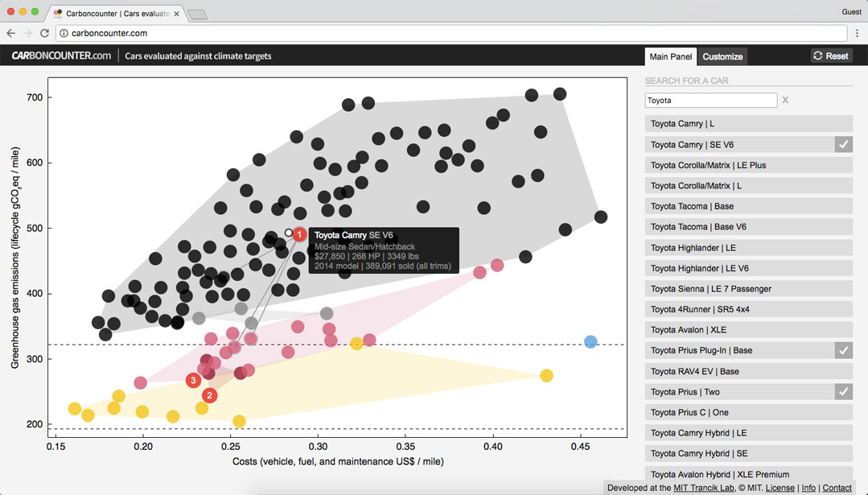The height and width of the screenshot is (495, 868).
Task: Select Toyota Prius C | One
Action: coord(748,412)
